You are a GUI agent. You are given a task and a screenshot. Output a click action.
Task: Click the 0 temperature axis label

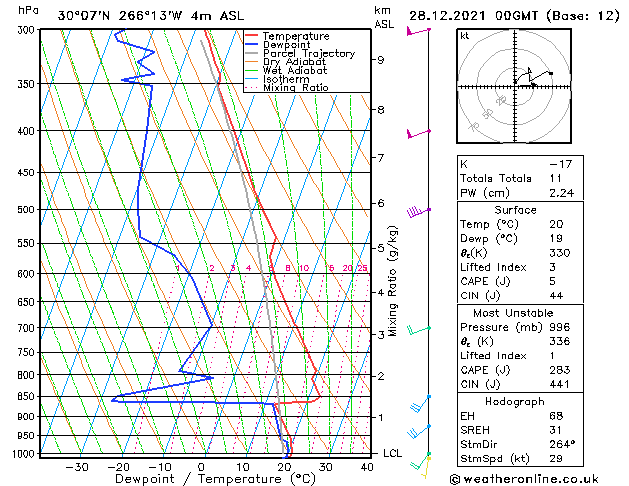[x=201, y=468]
